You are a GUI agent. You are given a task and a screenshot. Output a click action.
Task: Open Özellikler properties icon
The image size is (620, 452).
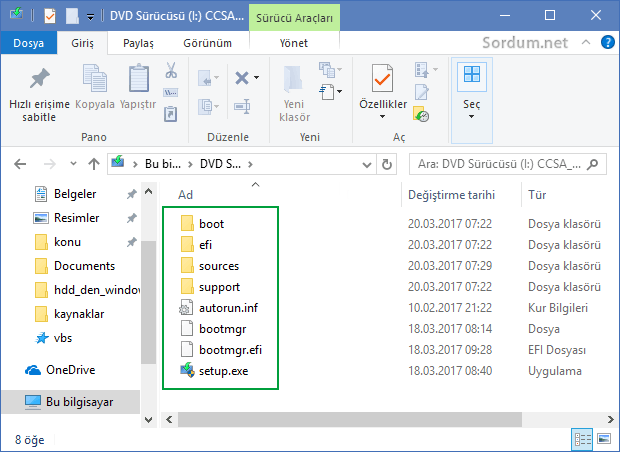pos(382,78)
